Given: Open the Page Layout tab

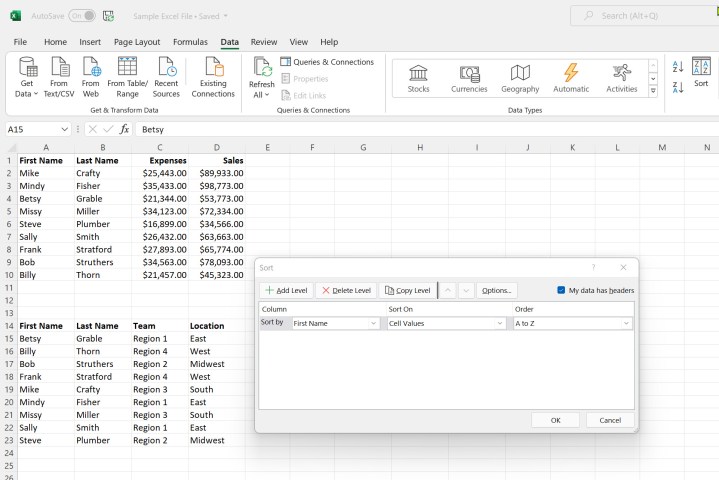Looking at the screenshot, I should point(137,42).
